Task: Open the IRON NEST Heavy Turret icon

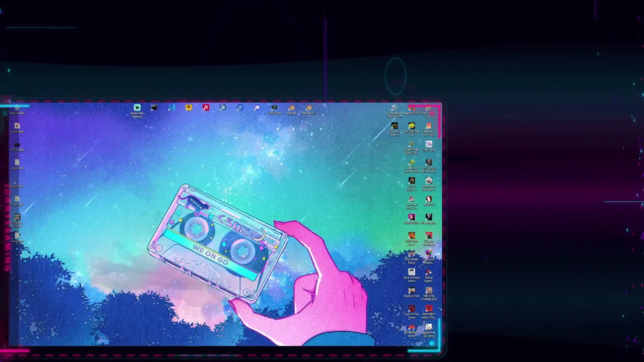Action: coord(429,312)
